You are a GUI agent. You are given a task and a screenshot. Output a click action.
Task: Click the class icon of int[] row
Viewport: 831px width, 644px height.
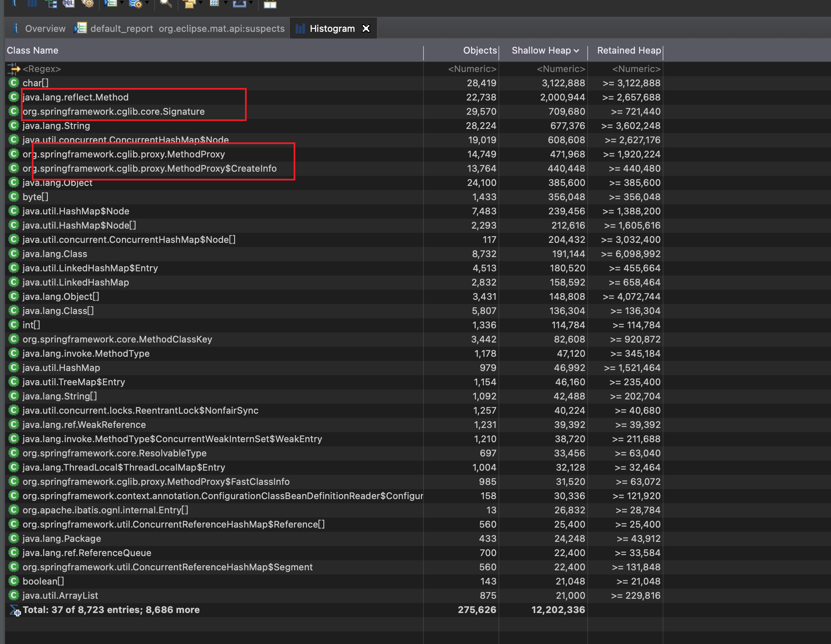coord(14,325)
